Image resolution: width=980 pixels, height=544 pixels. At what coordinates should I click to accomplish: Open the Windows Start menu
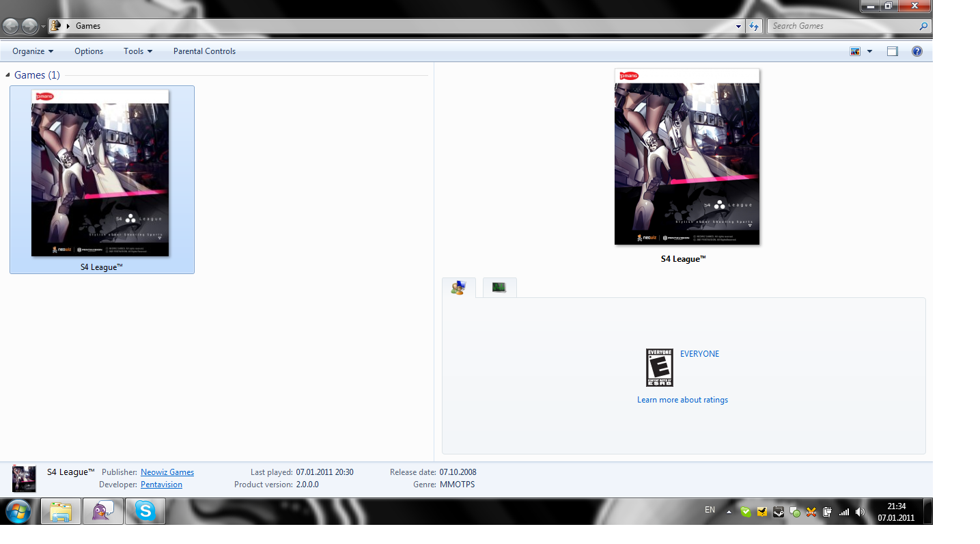click(x=18, y=511)
